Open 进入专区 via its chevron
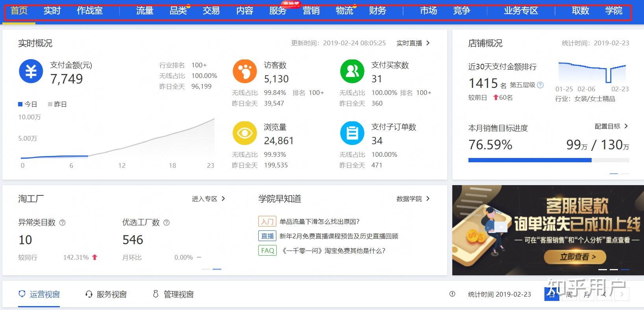Image resolution: width=644 pixels, height=310 pixels. [x=223, y=199]
